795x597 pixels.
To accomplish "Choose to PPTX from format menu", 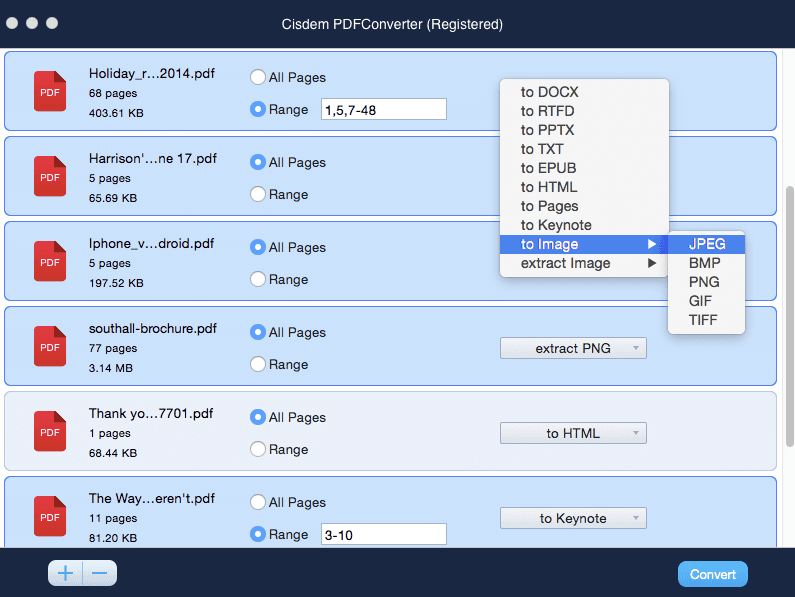I will pos(584,130).
